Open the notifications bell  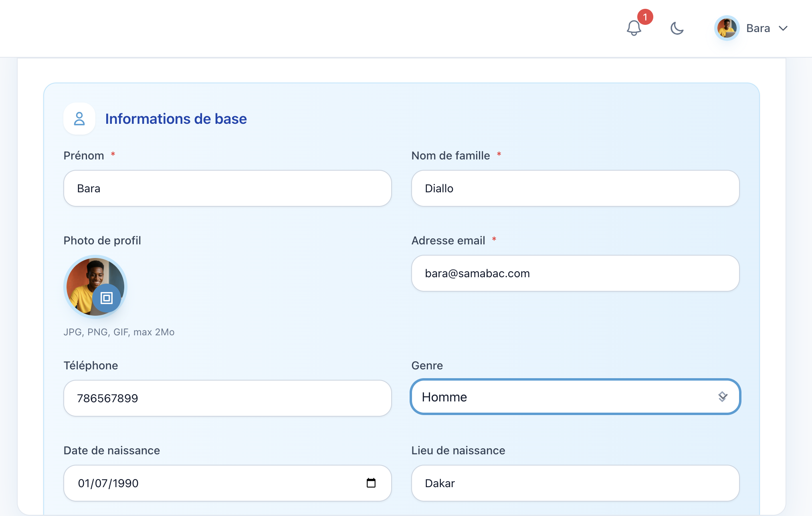pyautogui.click(x=634, y=28)
